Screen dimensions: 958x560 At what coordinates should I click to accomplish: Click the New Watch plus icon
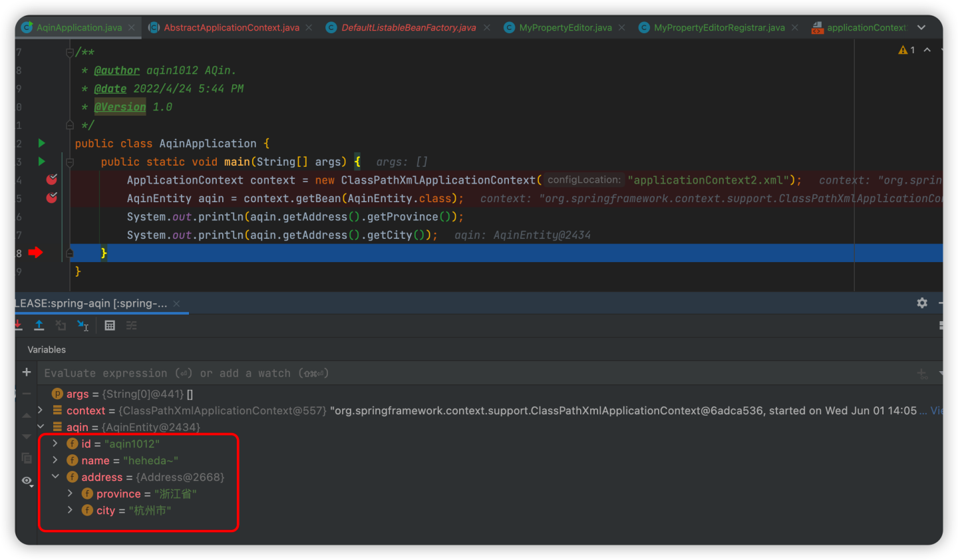(x=27, y=372)
